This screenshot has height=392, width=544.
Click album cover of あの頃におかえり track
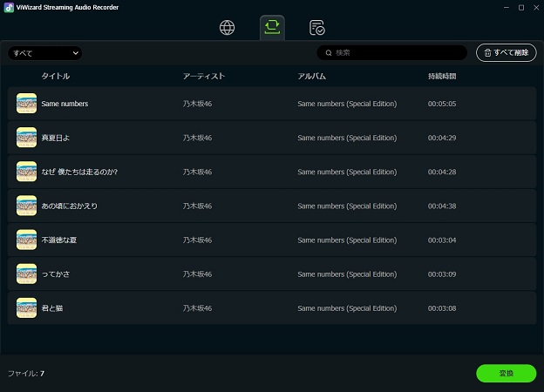pyautogui.click(x=26, y=206)
